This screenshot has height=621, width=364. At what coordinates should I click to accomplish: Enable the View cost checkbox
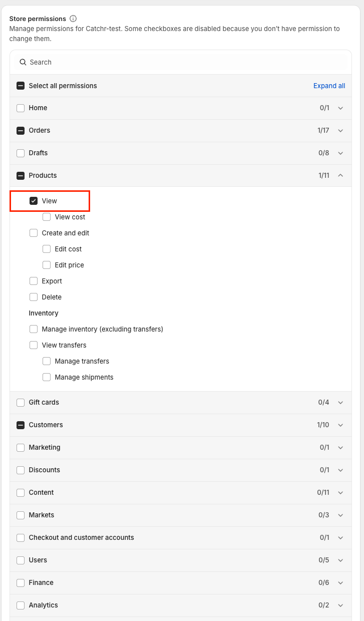pos(47,217)
